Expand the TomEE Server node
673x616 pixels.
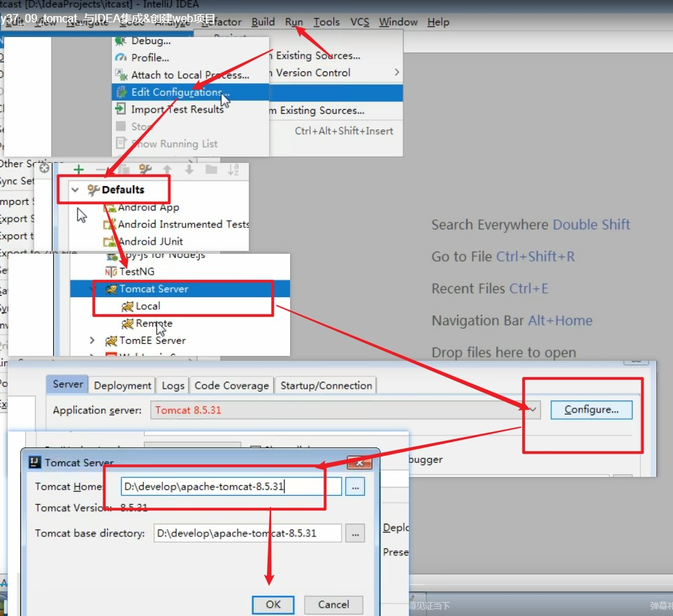click(92, 341)
